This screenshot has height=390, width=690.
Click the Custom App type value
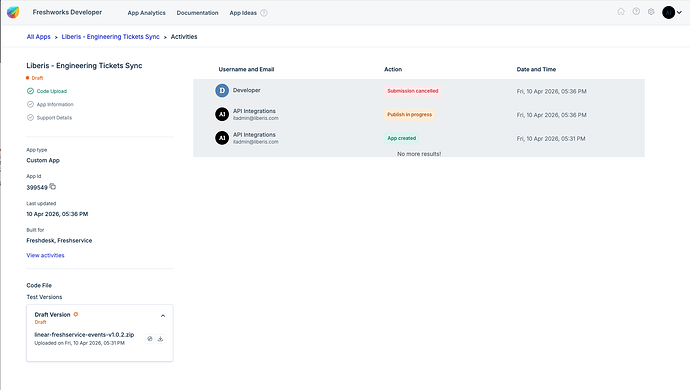point(43,161)
